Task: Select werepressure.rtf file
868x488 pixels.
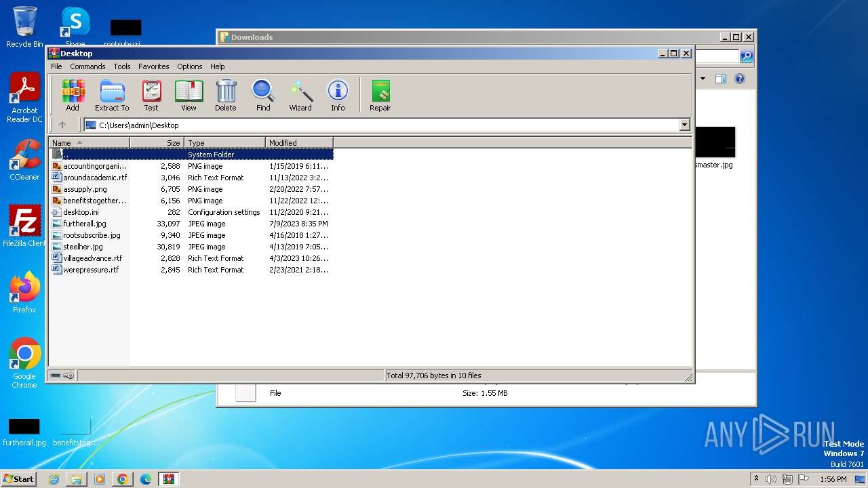Action: tap(191, 270)
